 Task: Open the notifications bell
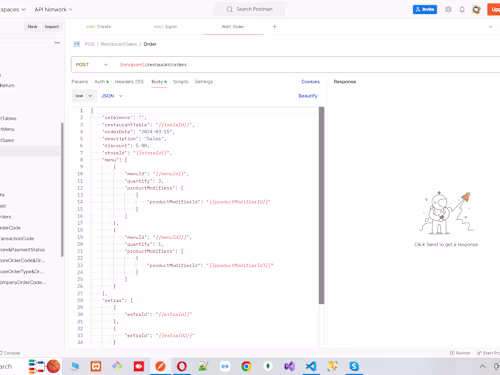click(462, 9)
